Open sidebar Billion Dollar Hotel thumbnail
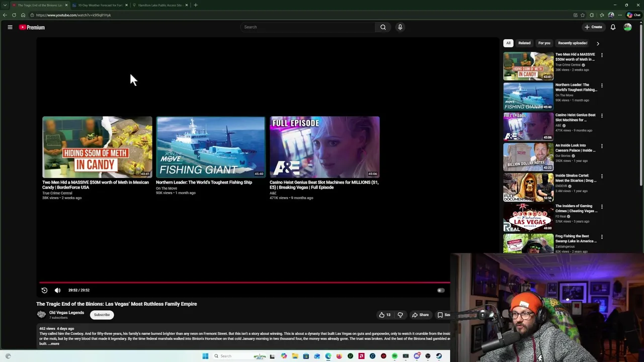644x362 pixels. pos(528,157)
